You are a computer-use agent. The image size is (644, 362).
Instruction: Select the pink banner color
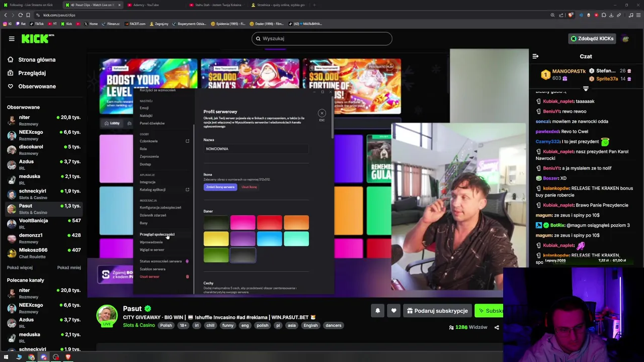pyautogui.click(x=243, y=222)
